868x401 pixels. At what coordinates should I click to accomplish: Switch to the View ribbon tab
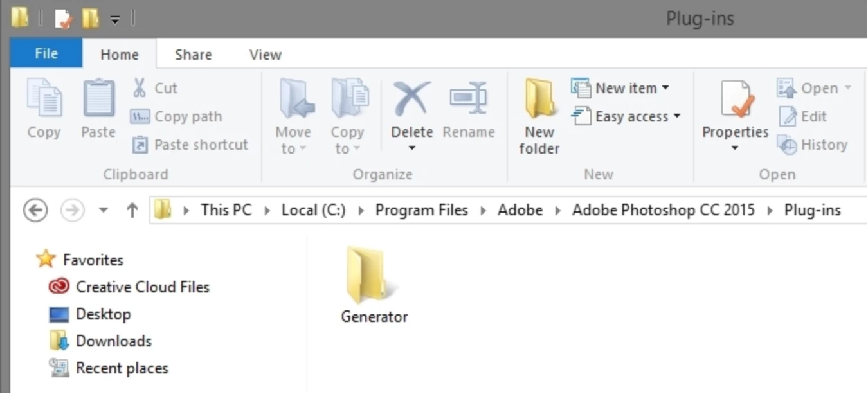[x=266, y=55]
